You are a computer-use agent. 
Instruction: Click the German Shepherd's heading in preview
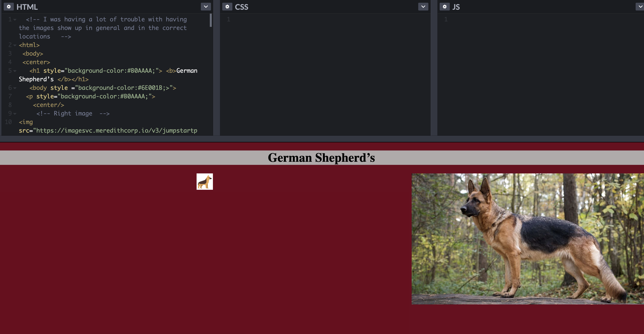point(321,158)
